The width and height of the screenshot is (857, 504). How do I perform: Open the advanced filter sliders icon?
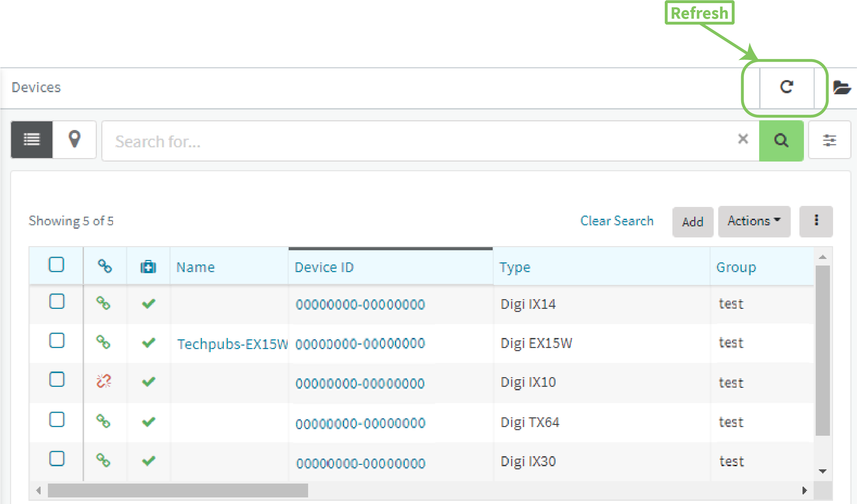(x=829, y=140)
